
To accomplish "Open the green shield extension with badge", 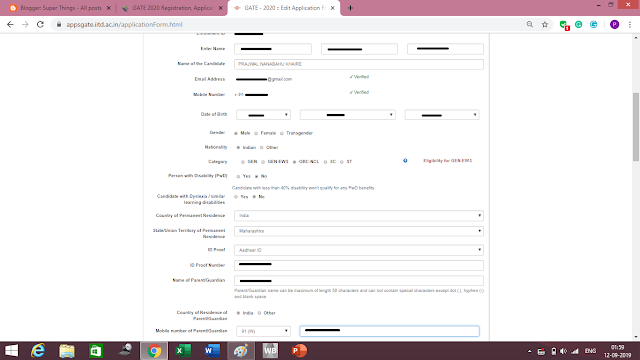I will [564, 25].
